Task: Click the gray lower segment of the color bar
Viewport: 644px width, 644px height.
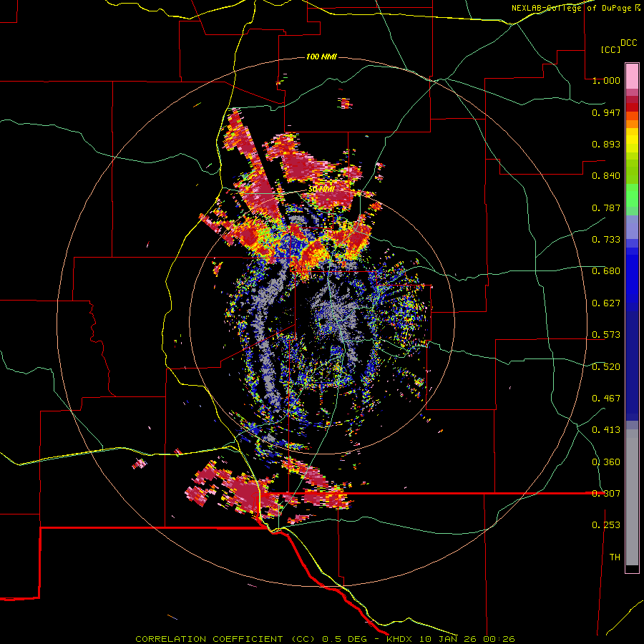Action: tap(632, 497)
